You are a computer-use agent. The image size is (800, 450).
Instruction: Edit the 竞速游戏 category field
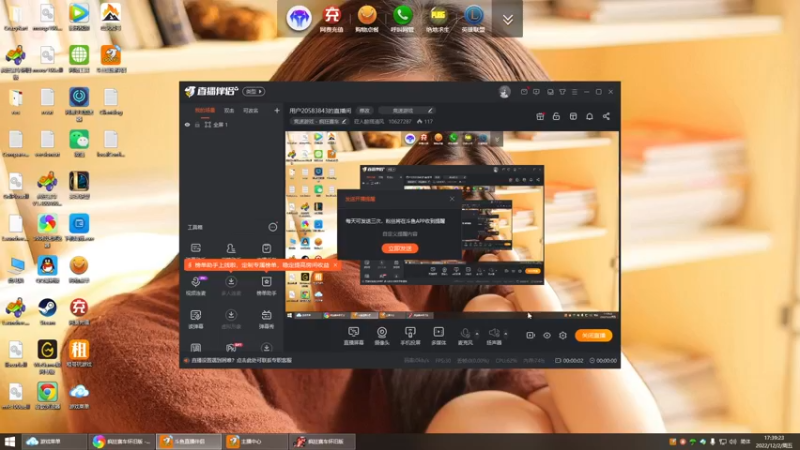click(x=407, y=110)
